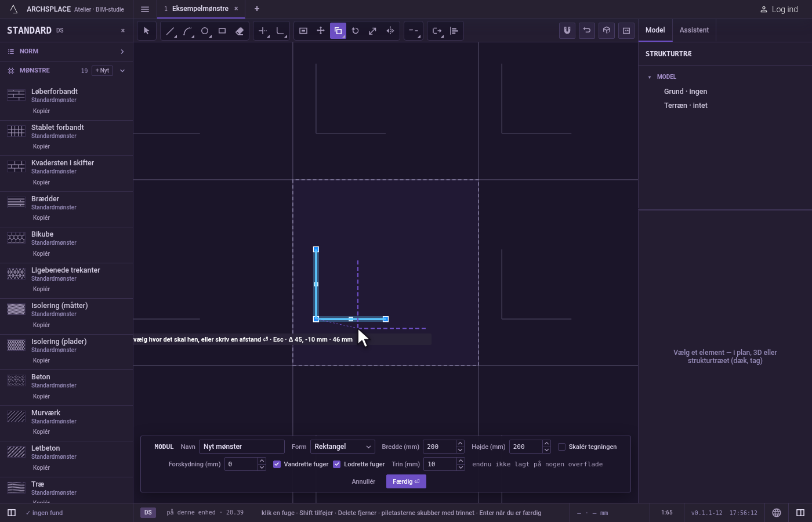Viewport: 812px width, 522px height.
Task: Open the 3D cube view icon
Action: (607, 31)
